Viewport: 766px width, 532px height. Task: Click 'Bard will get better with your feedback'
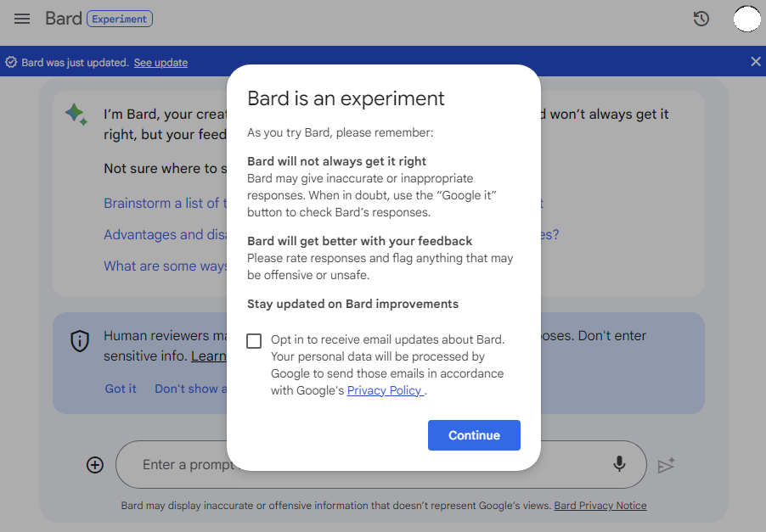(x=359, y=241)
